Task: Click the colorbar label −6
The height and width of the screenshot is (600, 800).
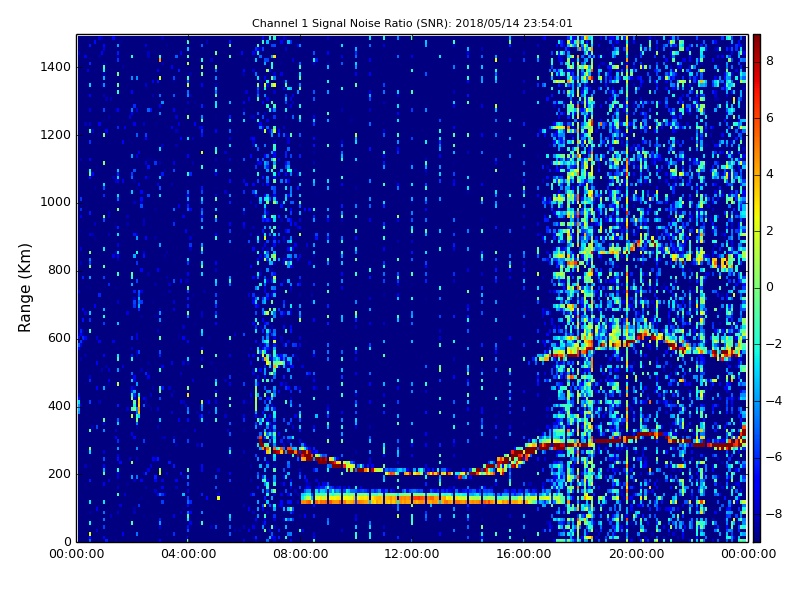Action: [x=774, y=457]
